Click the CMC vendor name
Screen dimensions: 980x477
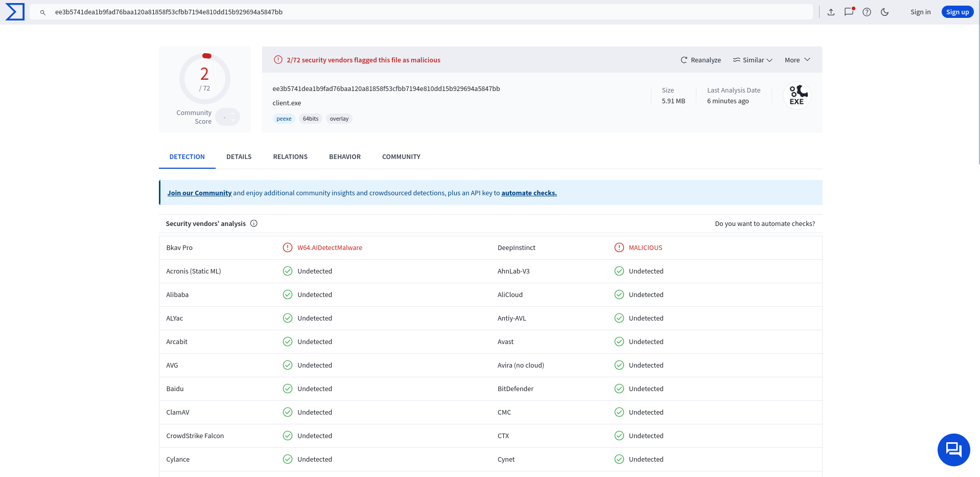pos(504,412)
